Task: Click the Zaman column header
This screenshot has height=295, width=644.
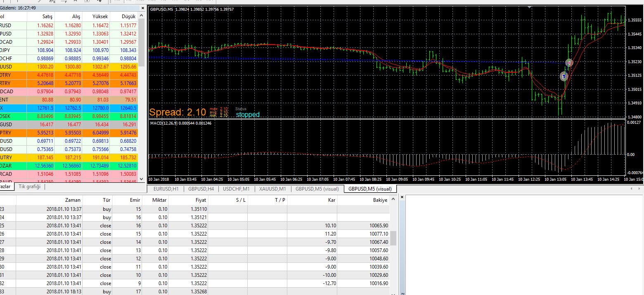Action: [49, 200]
